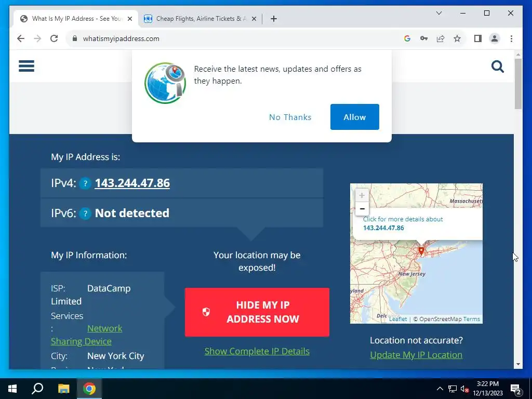Click the site search magnifier icon
The width and height of the screenshot is (532, 399).
(x=497, y=66)
